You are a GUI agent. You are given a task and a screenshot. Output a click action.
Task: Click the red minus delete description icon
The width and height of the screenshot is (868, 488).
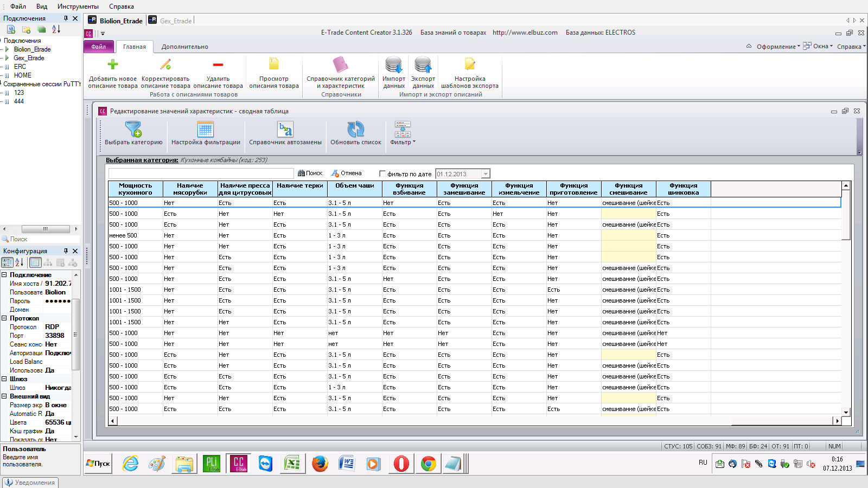pos(218,65)
